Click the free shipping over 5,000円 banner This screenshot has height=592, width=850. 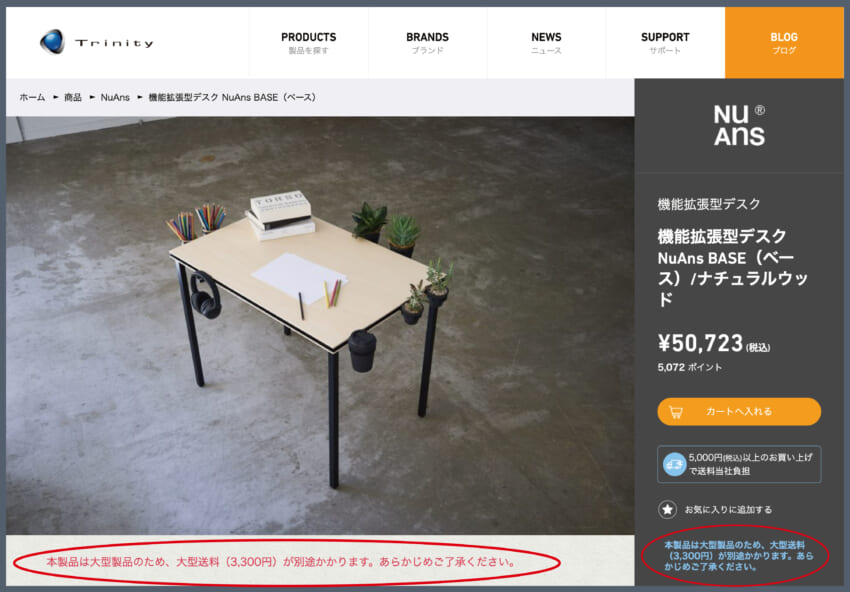(x=739, y=464)
